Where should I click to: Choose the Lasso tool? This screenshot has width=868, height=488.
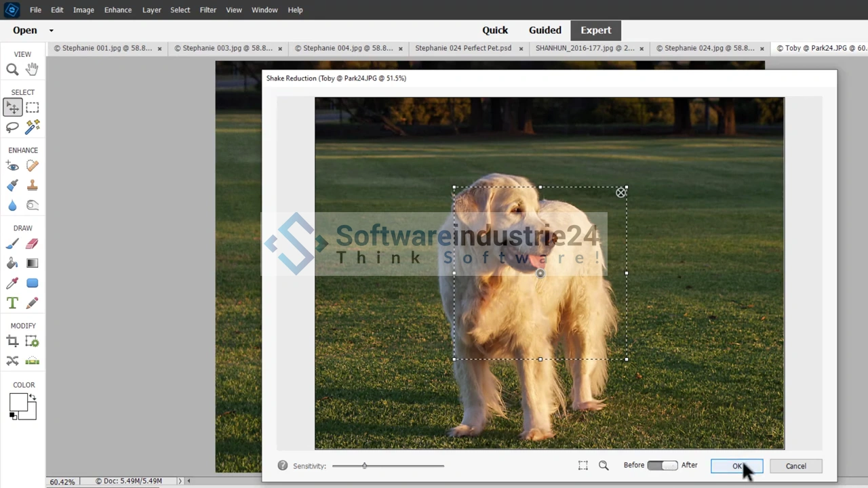pyautogui.click(x=12, y=127)
